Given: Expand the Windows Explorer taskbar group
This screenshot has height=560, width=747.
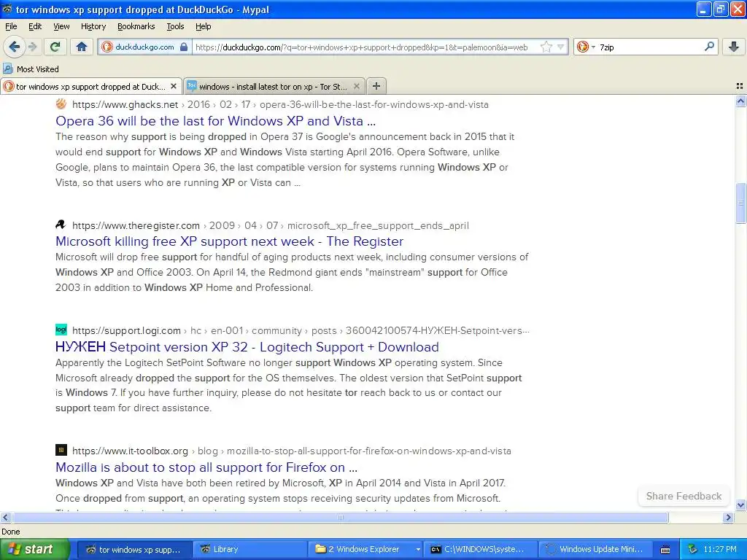Looking at the screenshot, I should 366,549.
